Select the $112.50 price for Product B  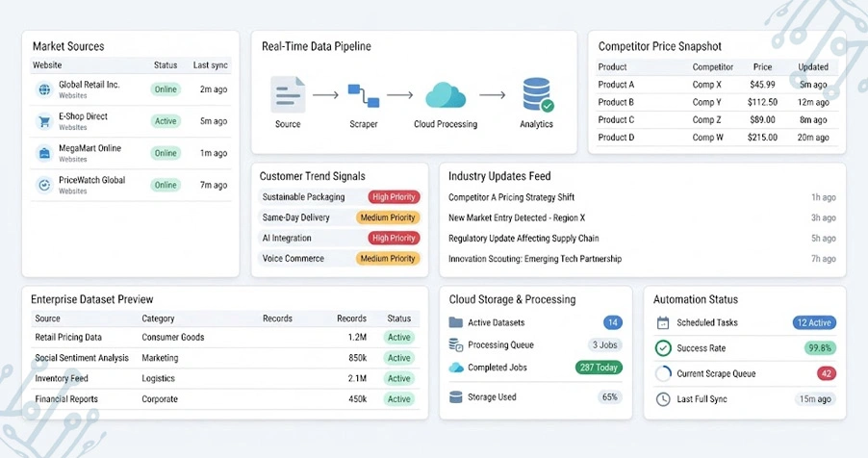762,102
